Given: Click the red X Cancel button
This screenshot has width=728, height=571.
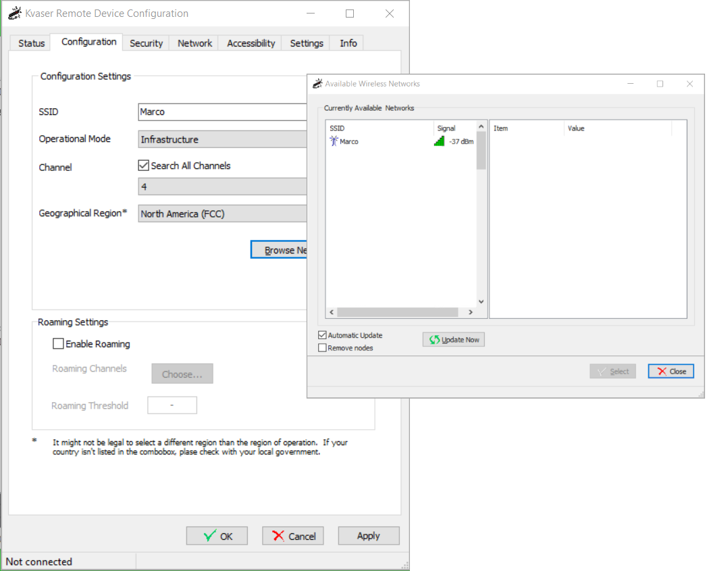Looking at the screenshot, I should (x=293, y=536).
